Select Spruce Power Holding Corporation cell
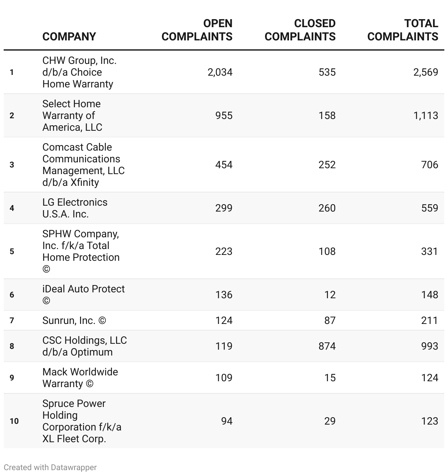This screenshot has width=448, height=476. (82, 421)
